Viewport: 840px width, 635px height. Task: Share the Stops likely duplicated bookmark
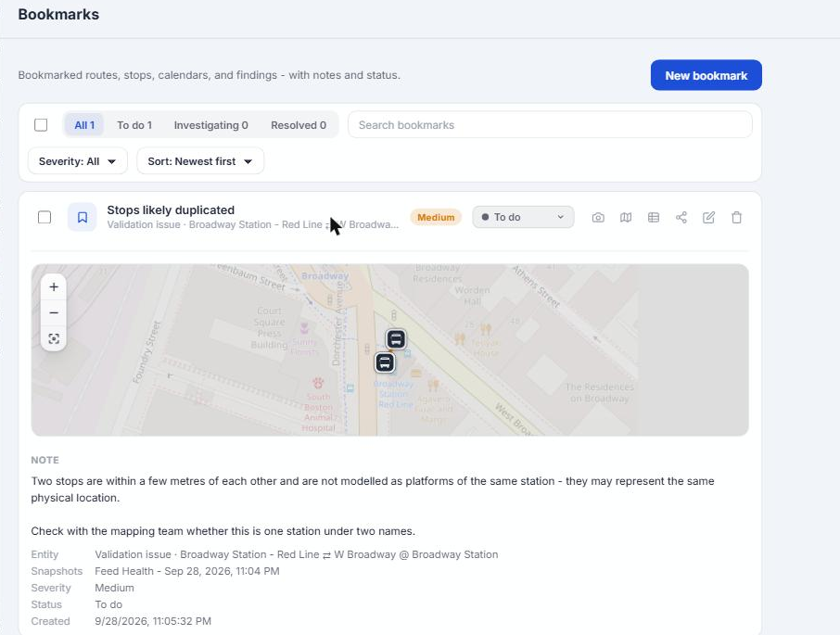[x=681, y=217]
